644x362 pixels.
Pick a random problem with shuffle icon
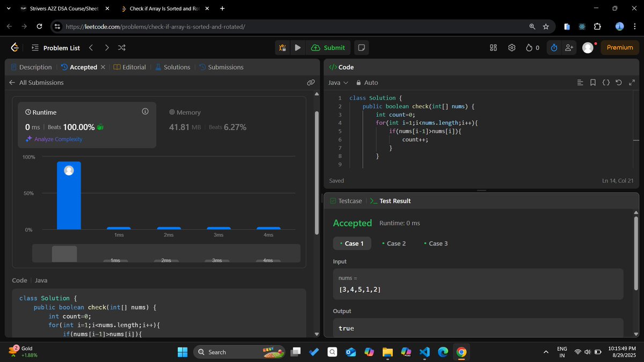(122, 48)
